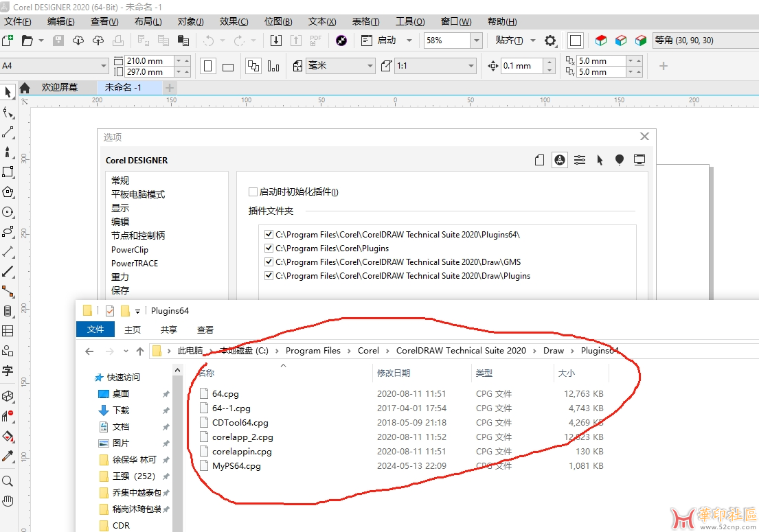
Task: Open the 等角 projection dropdown
Action: pos(705,41)
